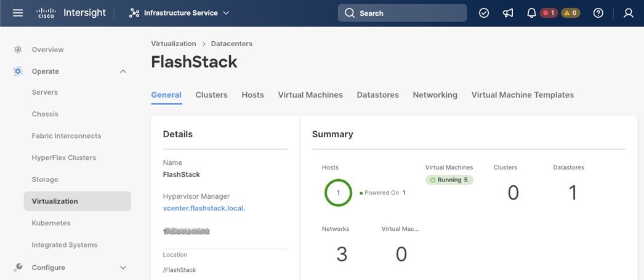The height and width of the screenshot is (280, 644).
Task: Open Servers in the sidebar
Action: [x=45, y=92]
